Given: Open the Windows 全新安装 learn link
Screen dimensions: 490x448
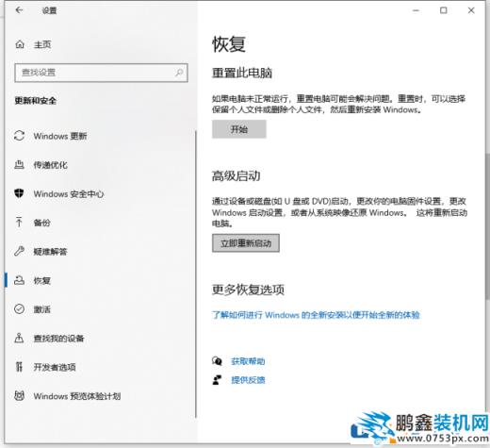Looking at the screenshot, I should click(x=316, y=315).
